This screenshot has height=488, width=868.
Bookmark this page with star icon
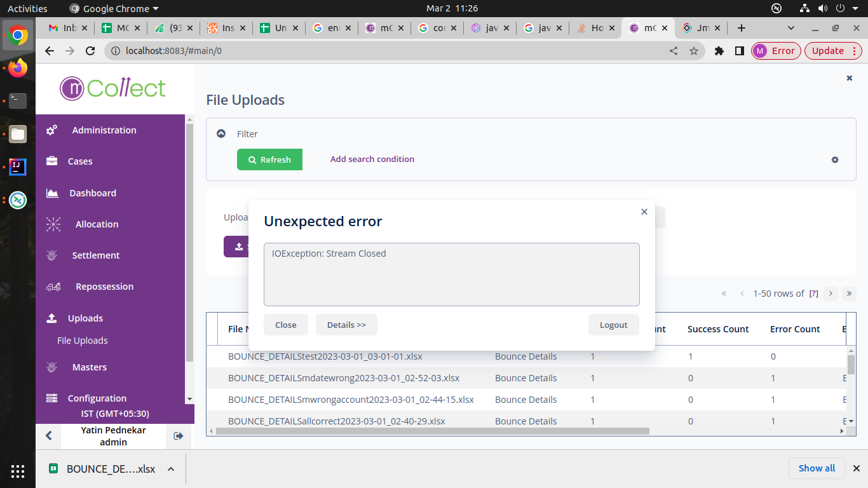point(694,51)
